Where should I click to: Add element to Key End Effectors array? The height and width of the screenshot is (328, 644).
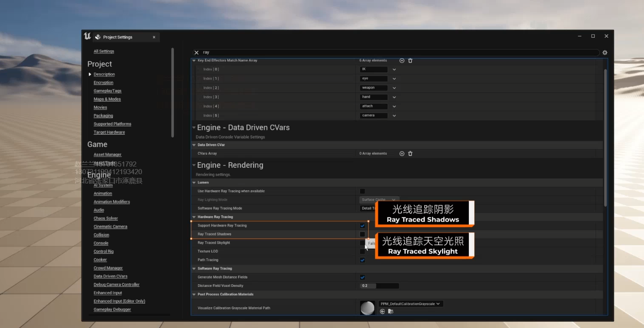pos(402,61)
